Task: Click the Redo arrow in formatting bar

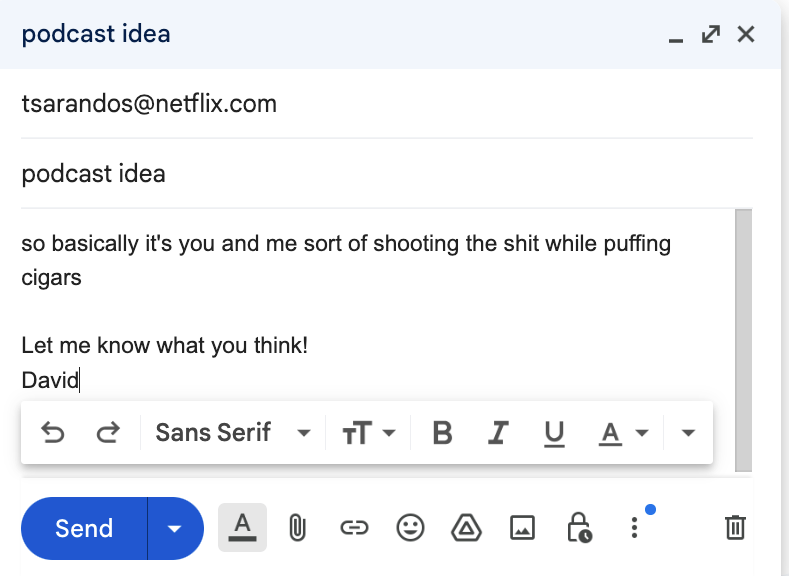Action: [x=108, y=433]
